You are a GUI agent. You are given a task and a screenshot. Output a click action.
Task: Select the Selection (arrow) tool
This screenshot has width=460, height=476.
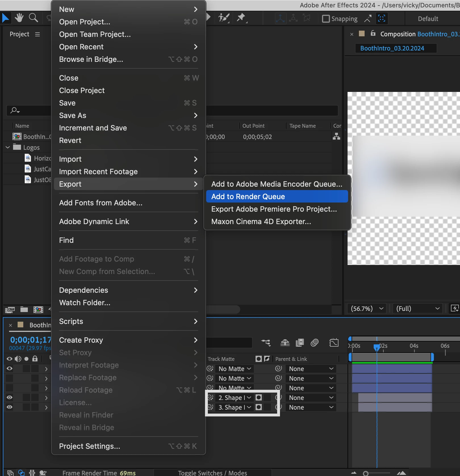(5, 18)
